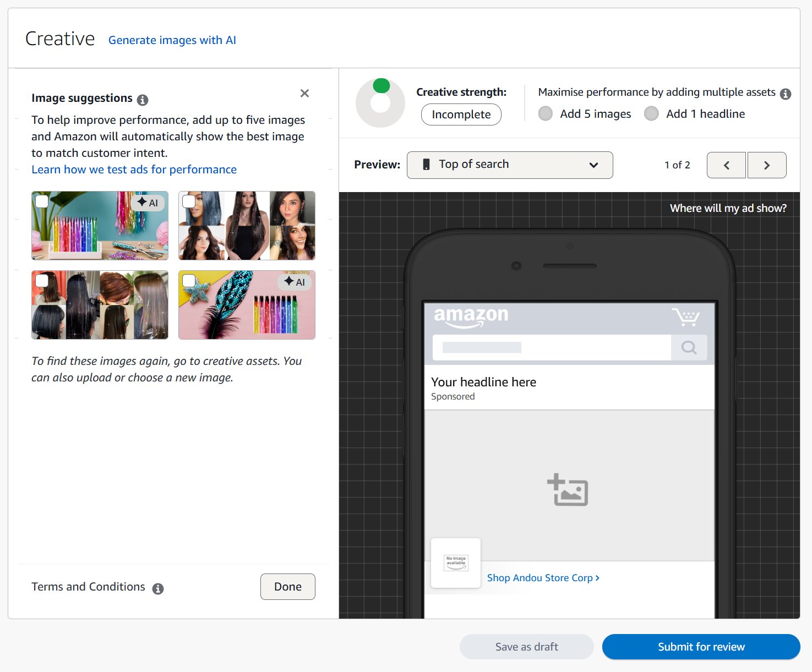Submit the creative for review
This screenshot has width=812, height=672.
point(701,647)
